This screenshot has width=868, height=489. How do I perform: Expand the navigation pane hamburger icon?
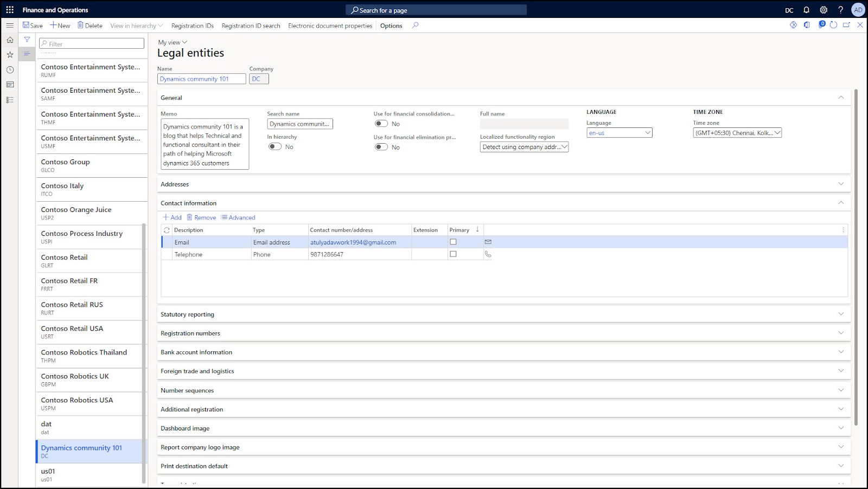coord(10,25)
